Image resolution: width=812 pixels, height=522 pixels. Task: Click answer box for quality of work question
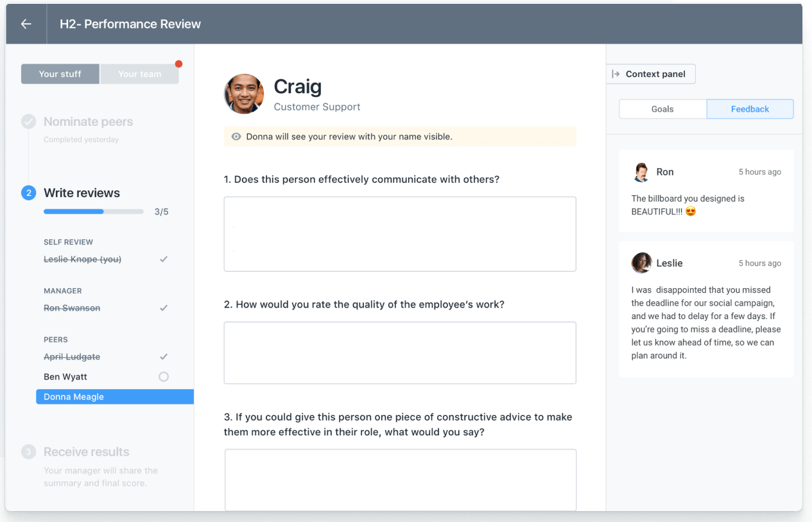(400, 352)
